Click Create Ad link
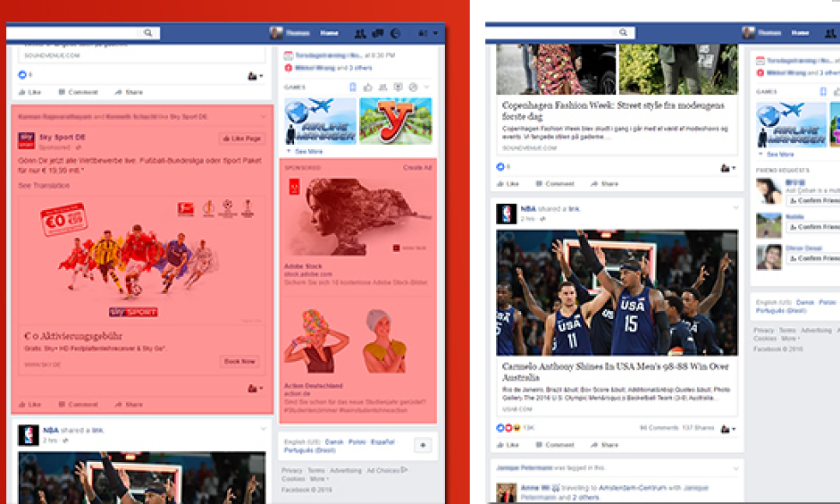Viewport: 840px width, 504px height. [x=417, y=168]
